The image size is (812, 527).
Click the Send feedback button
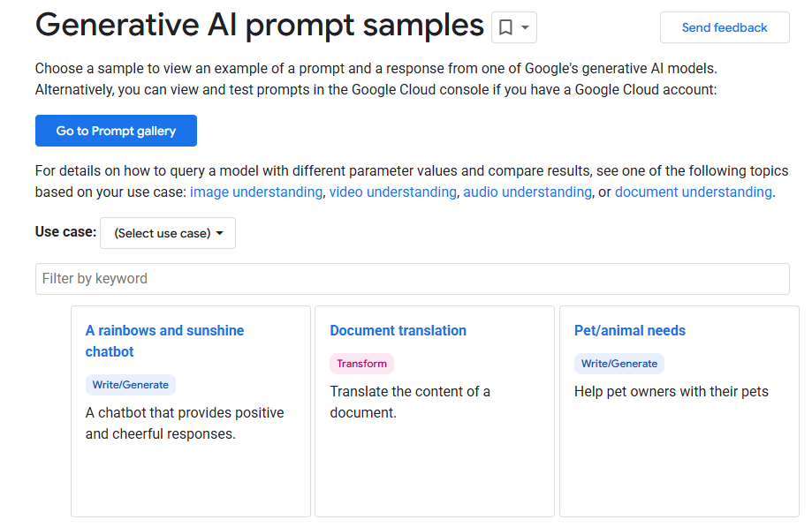tap(724, 27)
